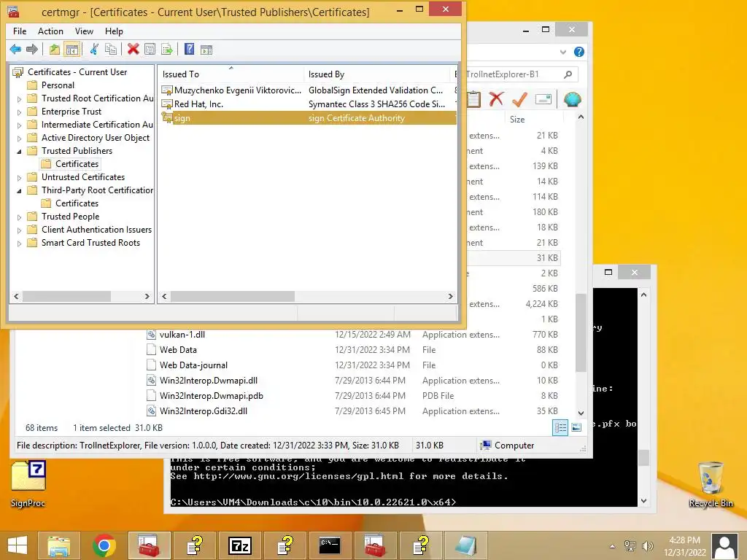The width and height of the screenshot is (747, 560).
Task: Select Win32Interop.Gdi32.dll file
Action: pos(204,411)
